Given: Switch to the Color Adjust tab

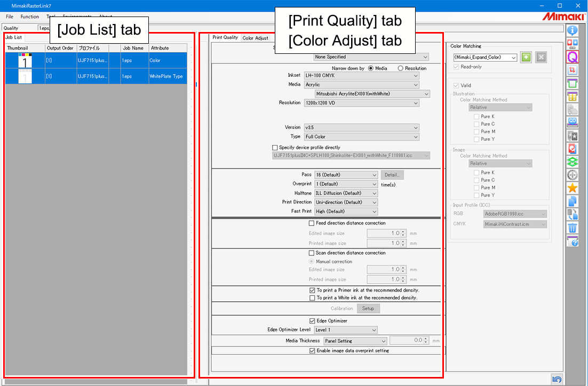Looking at the screenshot, I should [257, 38].
